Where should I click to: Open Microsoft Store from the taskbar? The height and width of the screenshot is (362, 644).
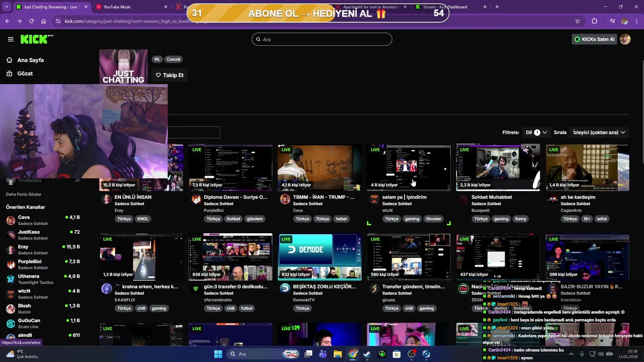coord(396,354)
